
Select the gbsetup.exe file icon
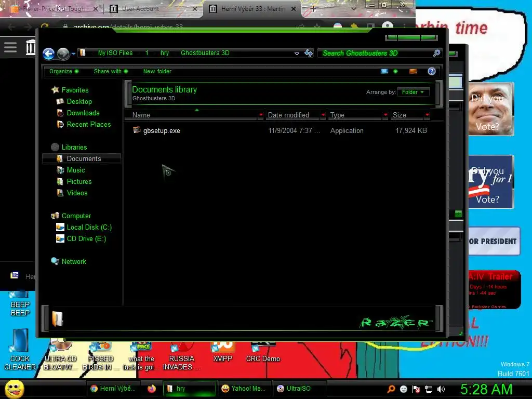pyautogui.click(x=137, y=130)
